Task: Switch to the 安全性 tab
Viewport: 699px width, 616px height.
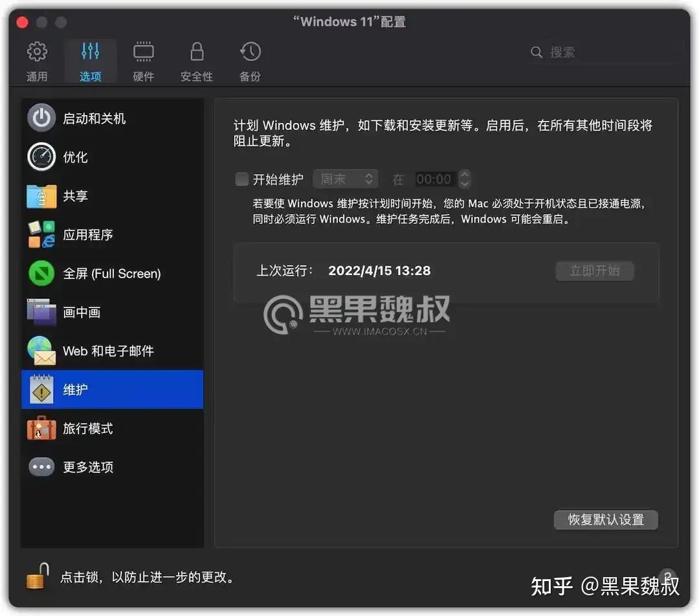Action: (196, 60)
